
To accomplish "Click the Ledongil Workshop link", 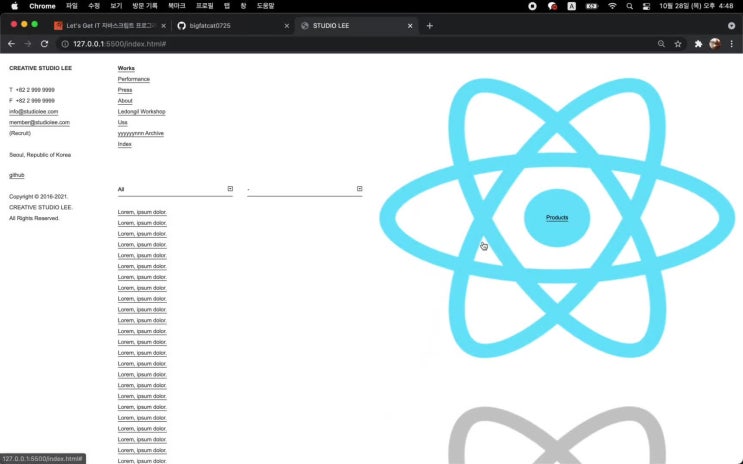I will tap(141, 112).
